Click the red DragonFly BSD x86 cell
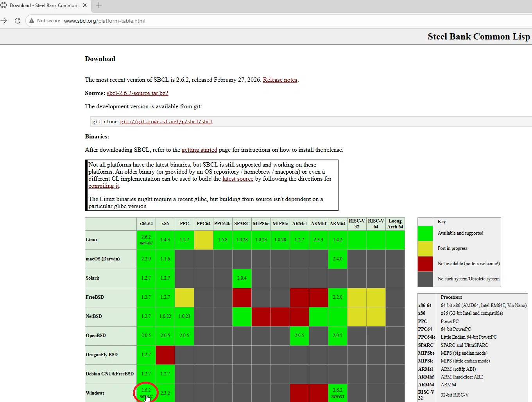532x402 pixels. pyautogui.click(x=165, y=355)
